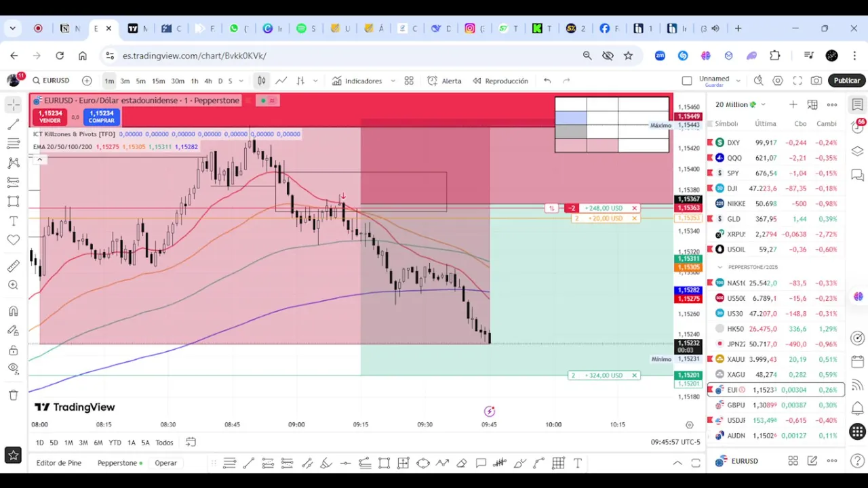This screenshot has height=488, width=868.
Task: Take a chart snapshot with camera icon
Action: 816,81
